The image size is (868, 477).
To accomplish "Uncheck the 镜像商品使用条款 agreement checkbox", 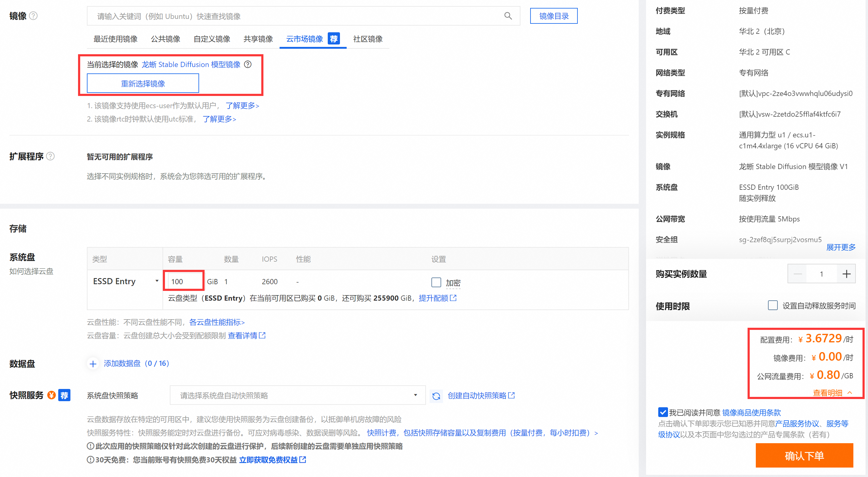I will 663,412.
